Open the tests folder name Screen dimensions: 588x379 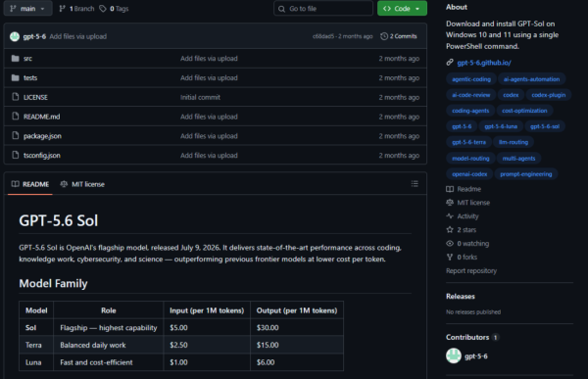(30, 78)
